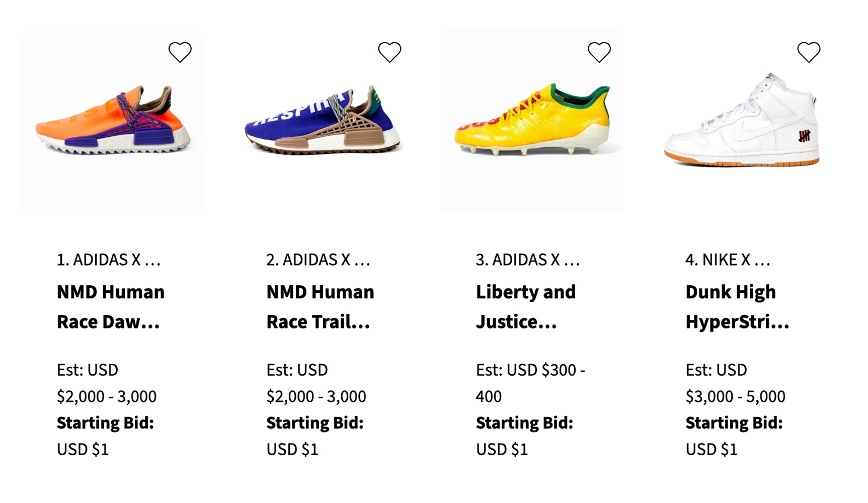Open orange NMD Human Race sneaker image
Image resolution: width=868 pixels, height=503 pixels.
[x=113, y=123]
